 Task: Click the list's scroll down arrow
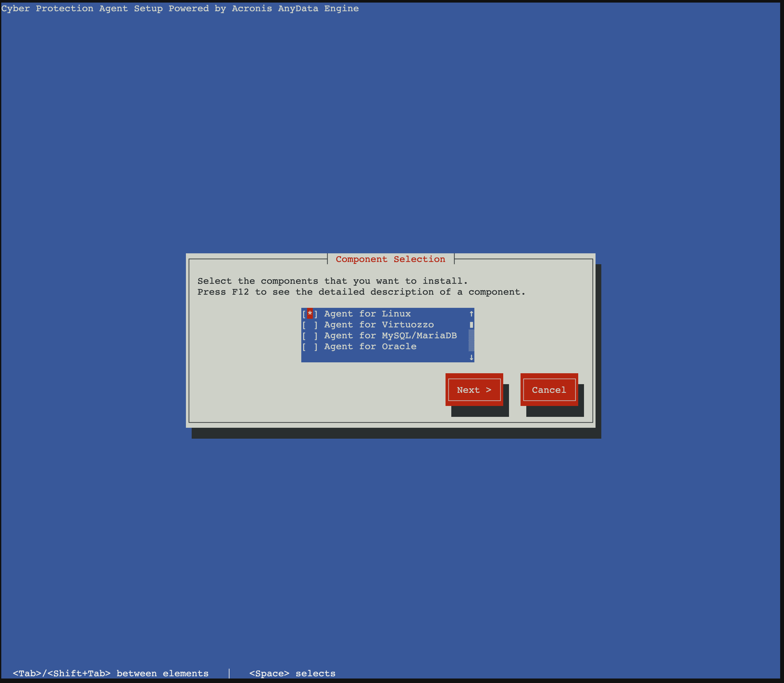tap(471, 358)
